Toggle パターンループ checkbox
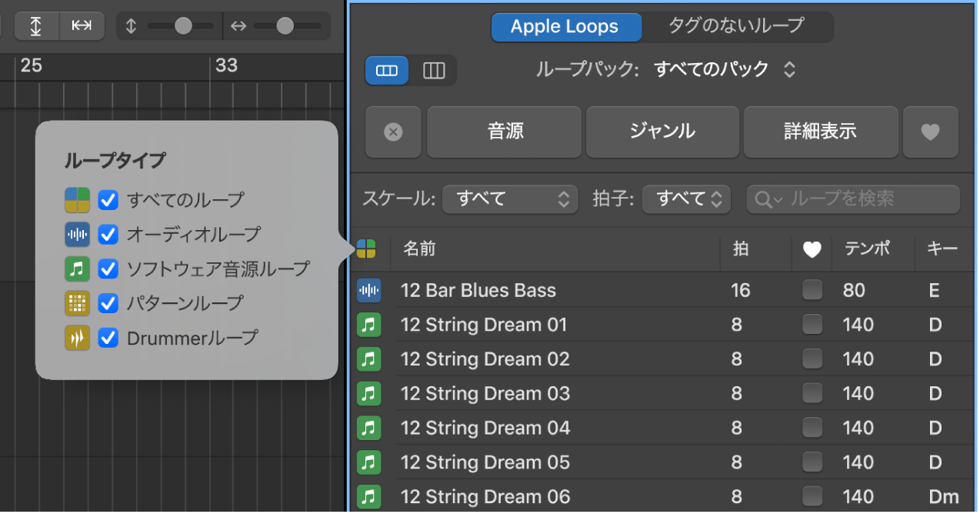980x514 pixels. click(108, 303)
